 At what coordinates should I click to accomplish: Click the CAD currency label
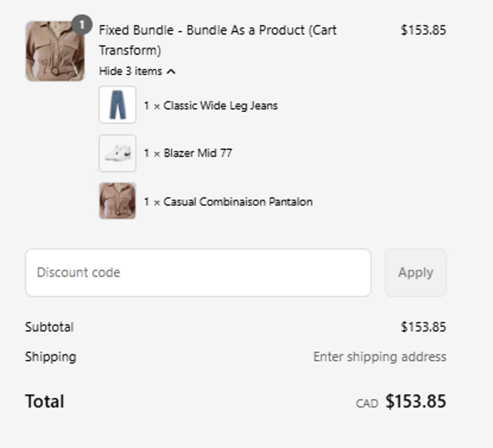coord(367,403)
